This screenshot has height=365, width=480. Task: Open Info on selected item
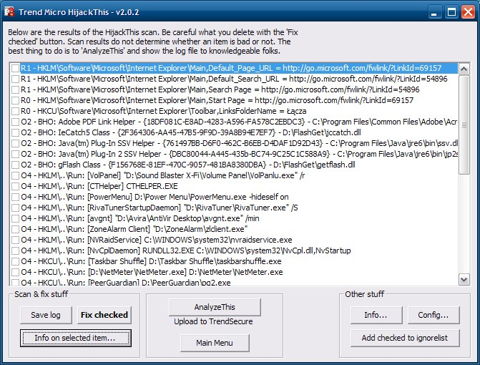(x=75, y=338)
